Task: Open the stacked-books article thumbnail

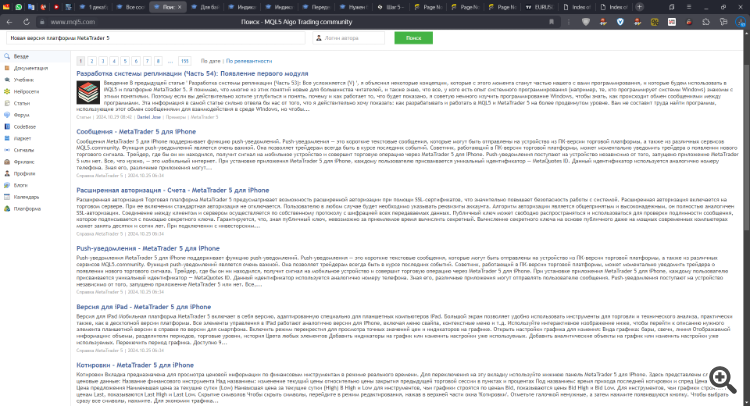Action: [x=88, y=92]
